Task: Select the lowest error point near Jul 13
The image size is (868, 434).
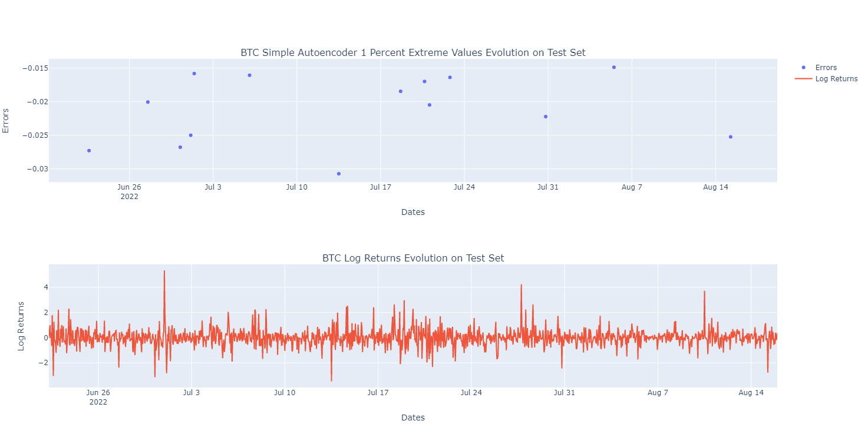Action: pyautogui.click(x=339, y=174)
